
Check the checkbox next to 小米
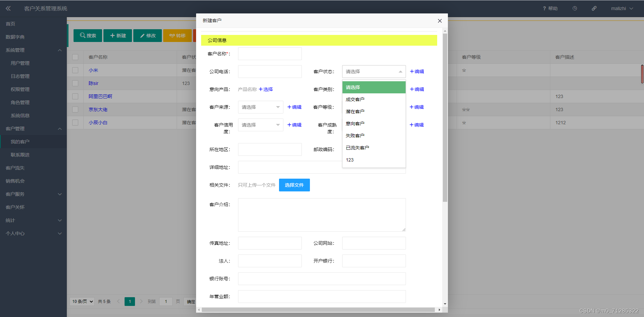75,70
